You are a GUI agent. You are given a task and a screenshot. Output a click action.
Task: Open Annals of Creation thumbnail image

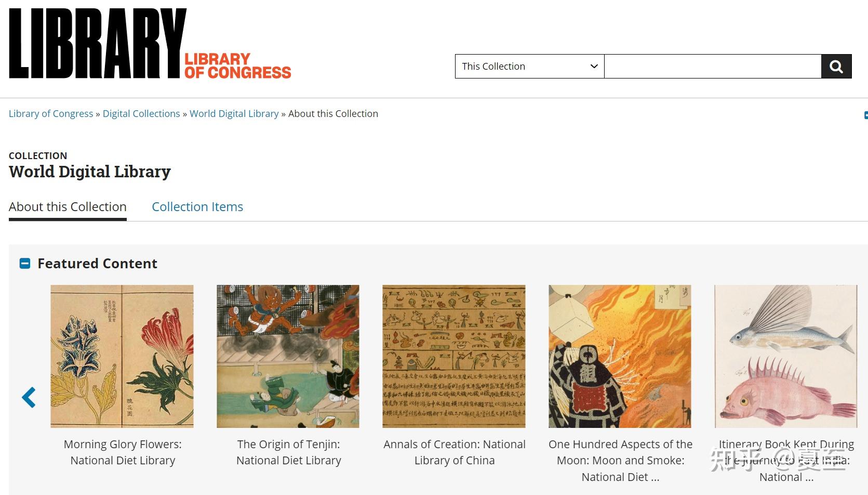[x=454, y=356]
